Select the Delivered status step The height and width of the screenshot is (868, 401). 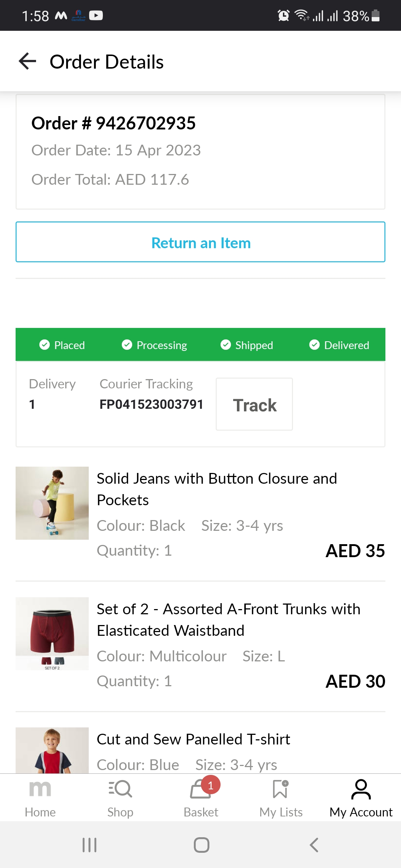(339, 345)
